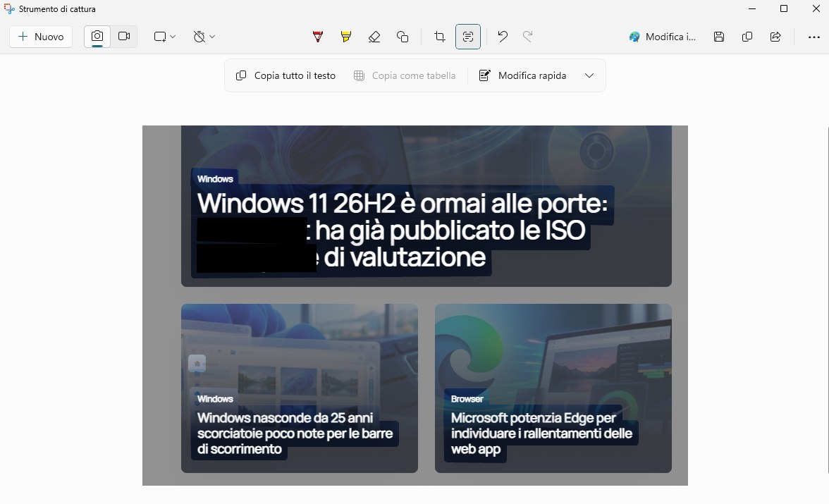Image resolution: width=829 pixels, height=504 pixels.
Task: Save the capture with the floppy disk icon
Action: 719,37
